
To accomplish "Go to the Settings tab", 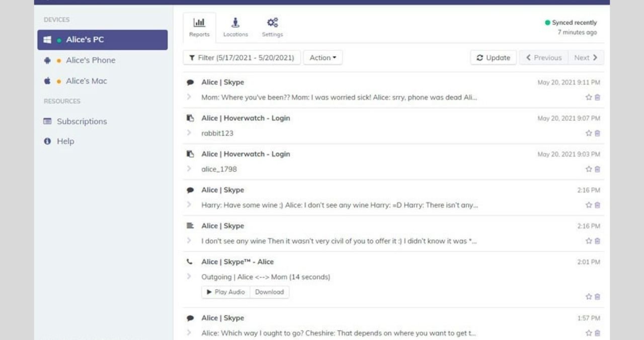I will [x=272, y=28].
